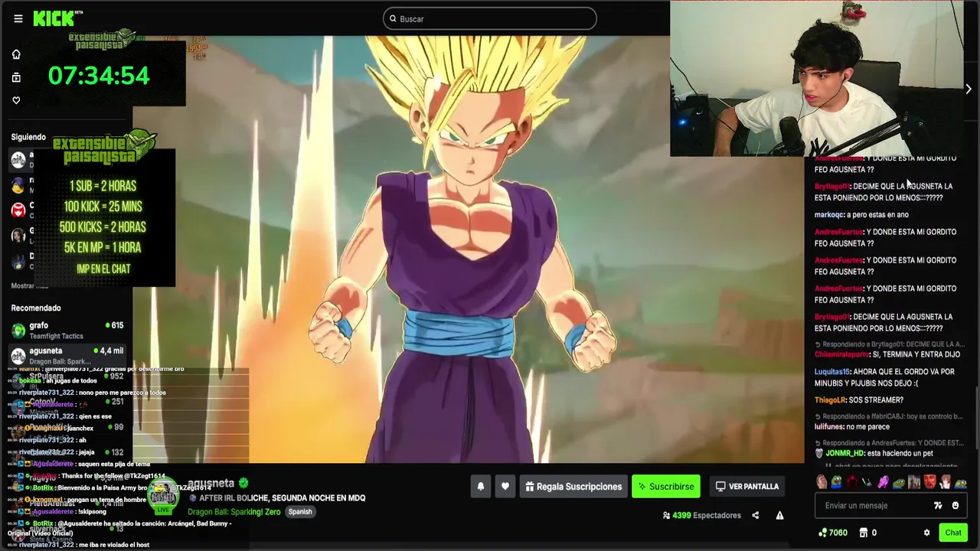980x551 pixels.
Task: Click grafo's Teamfight Tactics category text
Action: pos(56,337)
